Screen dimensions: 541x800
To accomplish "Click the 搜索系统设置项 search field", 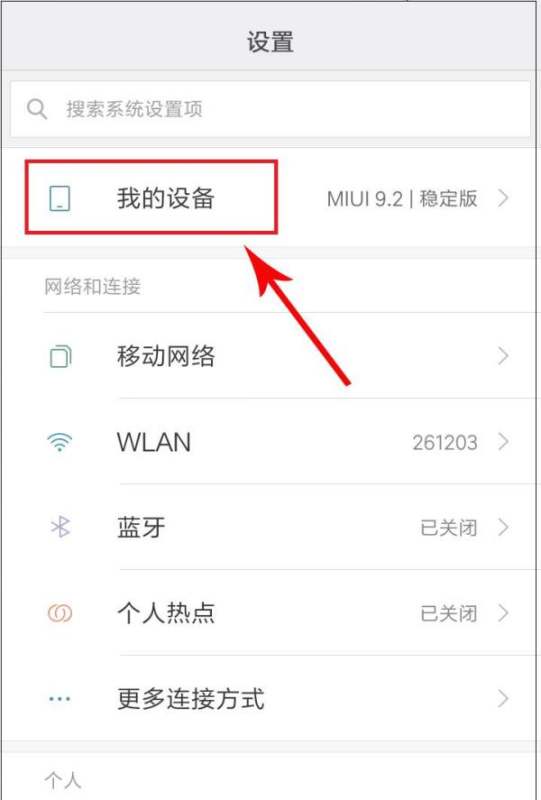I will (x=270, y=109).
